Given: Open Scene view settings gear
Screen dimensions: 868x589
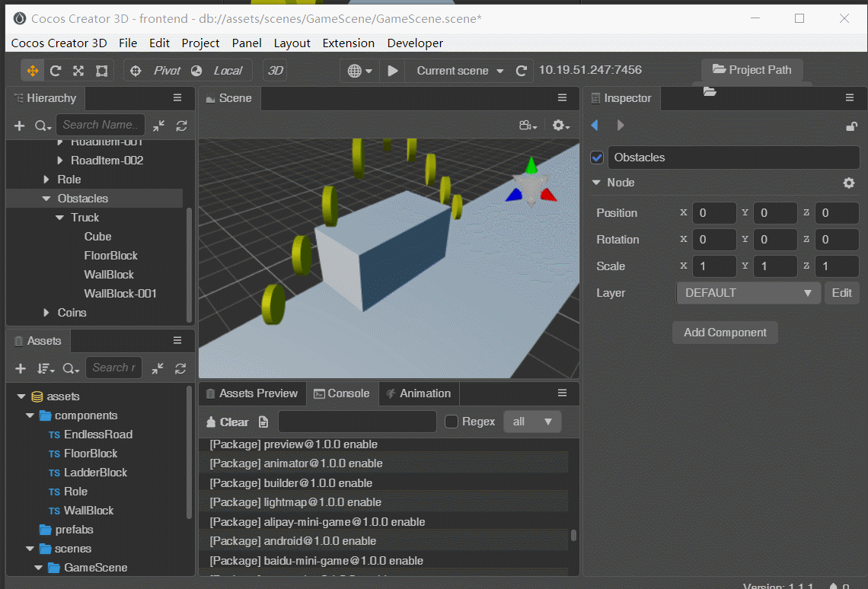Looking at the screenshot, I should pos(560,126).
